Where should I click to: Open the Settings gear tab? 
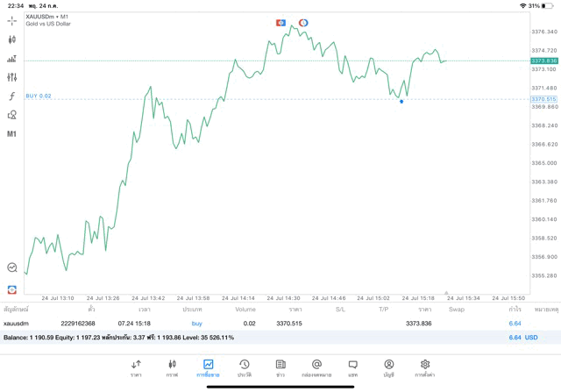coord(425,367)
